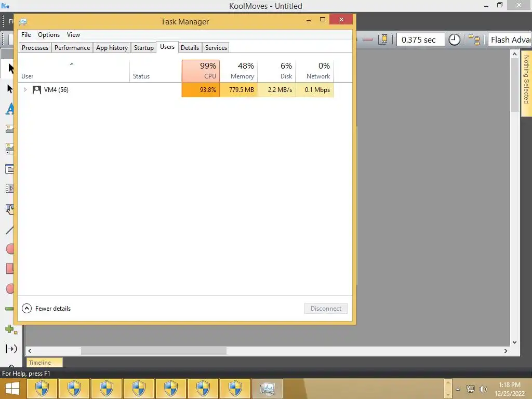Click the KoolMoves vertical scrollbar up arrow
Screen dimensions: 532x399
(x=515, y=54)
